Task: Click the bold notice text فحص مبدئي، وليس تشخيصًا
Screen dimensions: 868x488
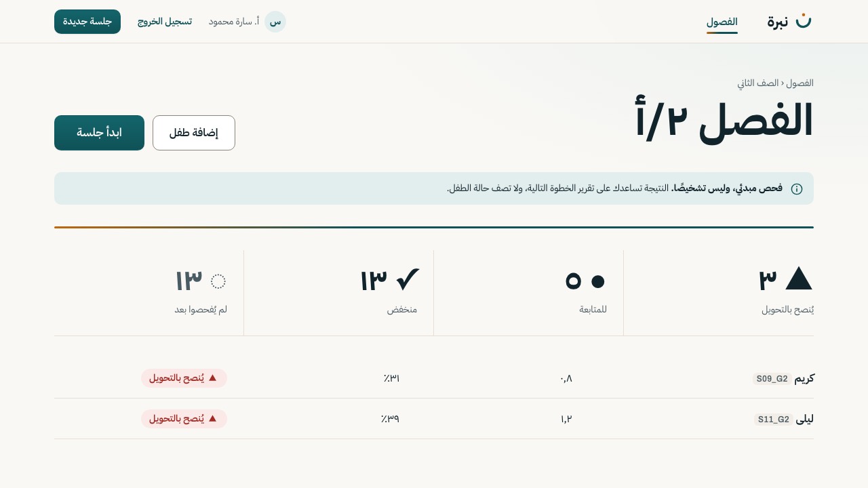Action: (x=727, y=188)
